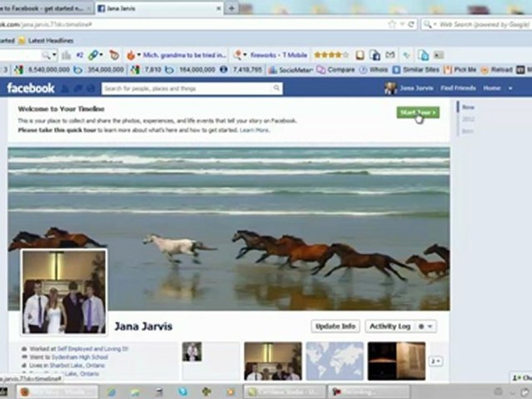Open SocioMeter toolbar item
This screenshot has height=399, width=532.
(x=291, y=70)
